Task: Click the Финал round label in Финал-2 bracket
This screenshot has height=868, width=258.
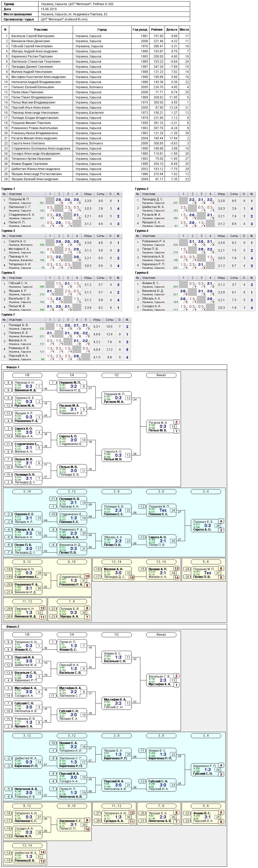Action: [161, 634]
